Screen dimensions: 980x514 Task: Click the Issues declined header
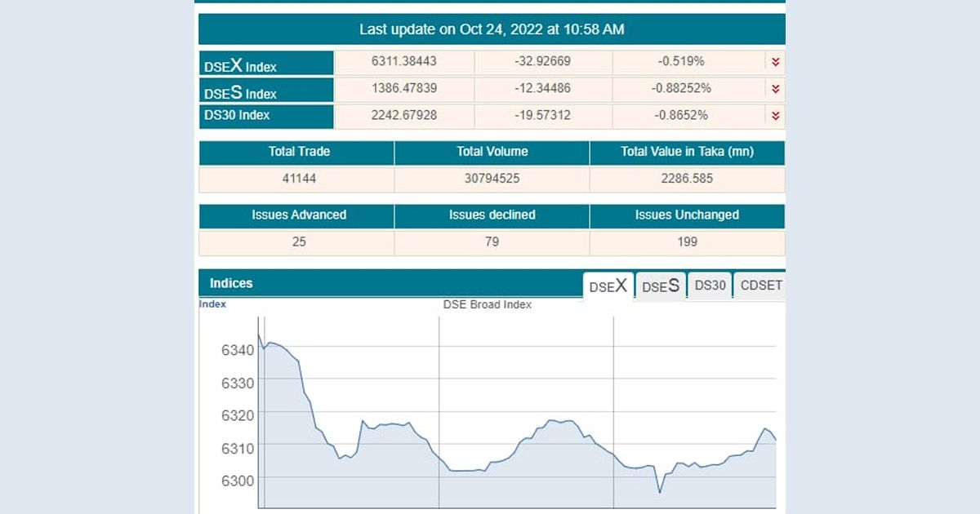click(x=492, y=215)
